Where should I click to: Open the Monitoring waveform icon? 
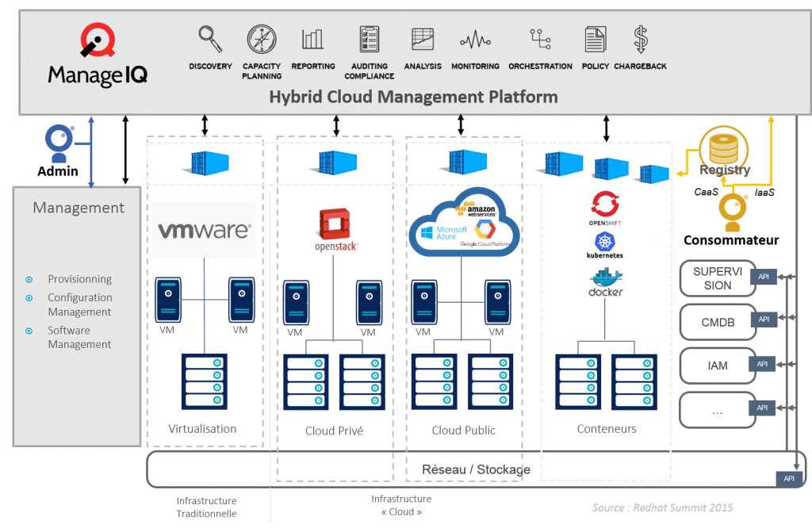(x=475, y=39)
